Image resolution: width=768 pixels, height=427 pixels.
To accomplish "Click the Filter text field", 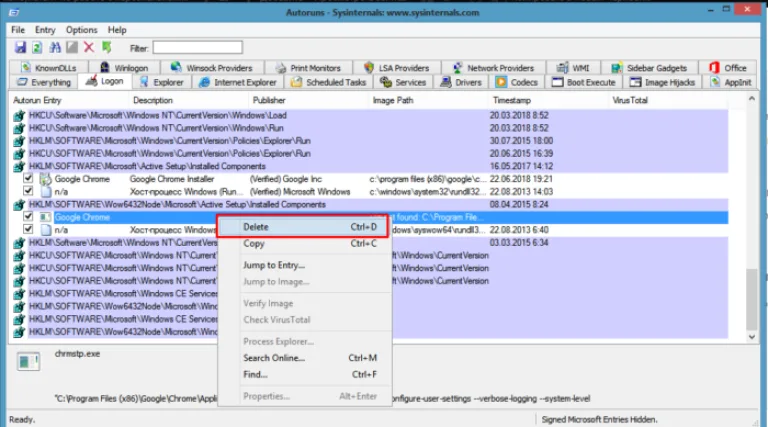I will pos(197,47).
